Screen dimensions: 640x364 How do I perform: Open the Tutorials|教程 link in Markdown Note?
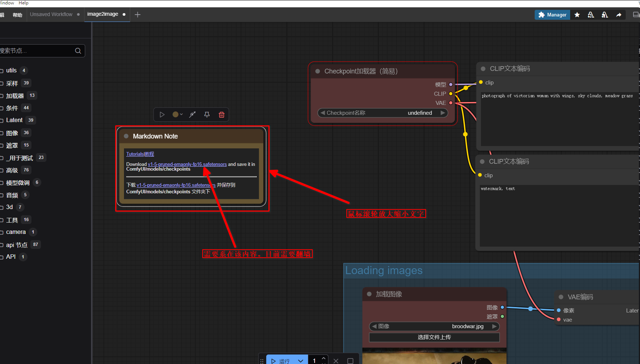click(140, 154)
